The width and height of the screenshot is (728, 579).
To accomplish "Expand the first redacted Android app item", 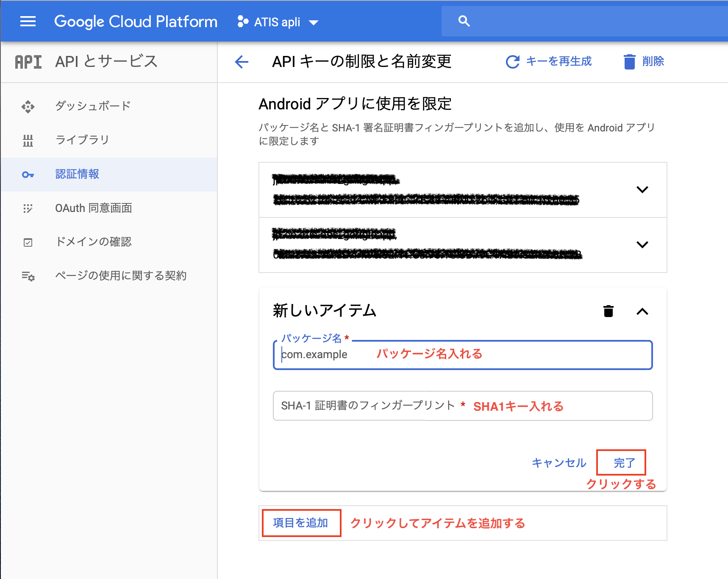I will [x=642, y=189].
